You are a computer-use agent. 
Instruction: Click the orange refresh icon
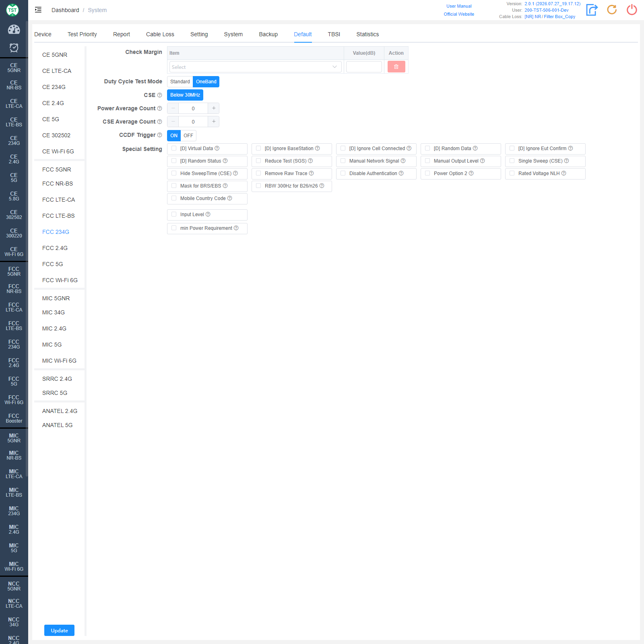click(612, 10)
